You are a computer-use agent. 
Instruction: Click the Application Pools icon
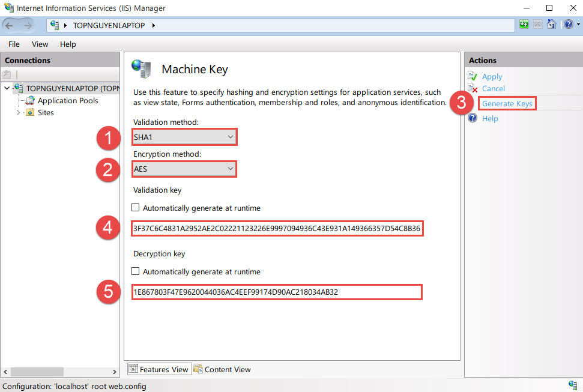point(30,100)
